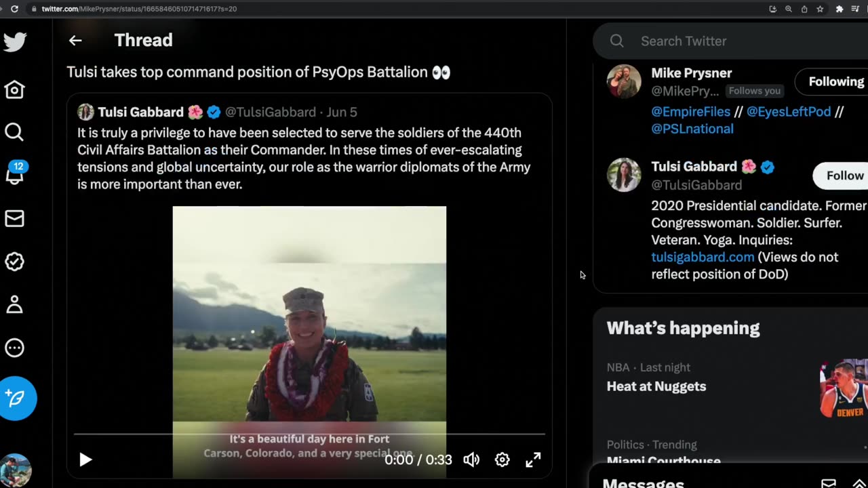Screen dimensions: 868x488
Task: Go back using the Thread arrow
Action: click(75, 41)
